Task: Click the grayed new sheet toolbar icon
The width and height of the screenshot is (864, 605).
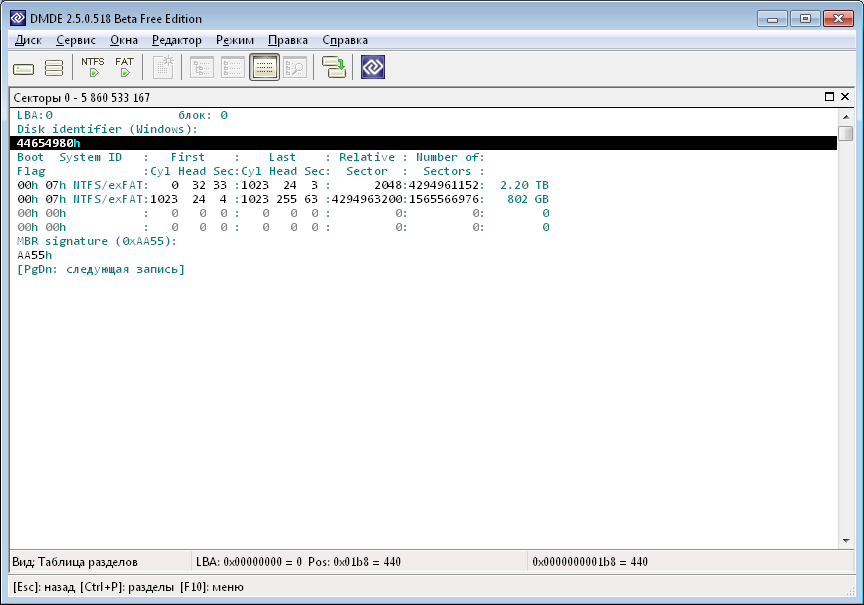Action: point(164,67)
